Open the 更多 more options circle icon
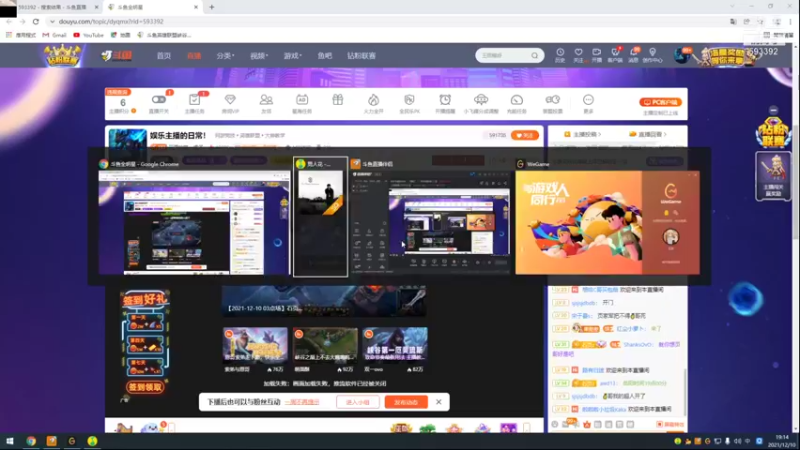Screen dimensions: 800x450 pos(588,100)
